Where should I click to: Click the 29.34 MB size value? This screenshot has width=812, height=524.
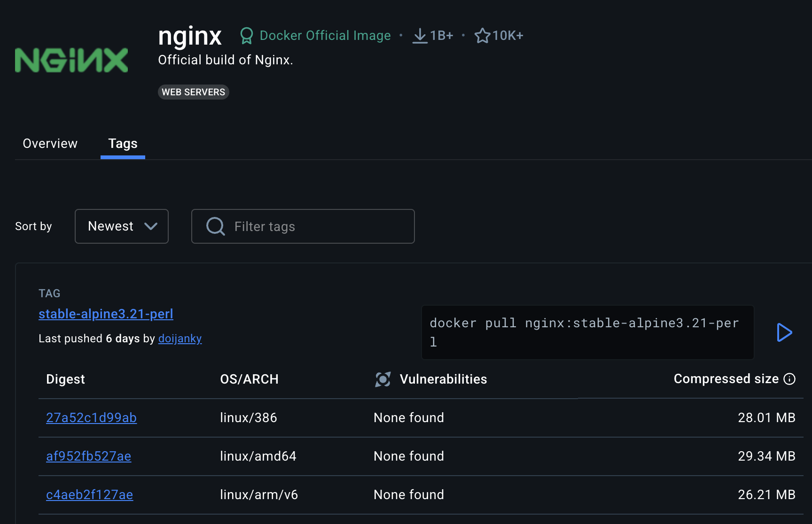coord(766,456)
